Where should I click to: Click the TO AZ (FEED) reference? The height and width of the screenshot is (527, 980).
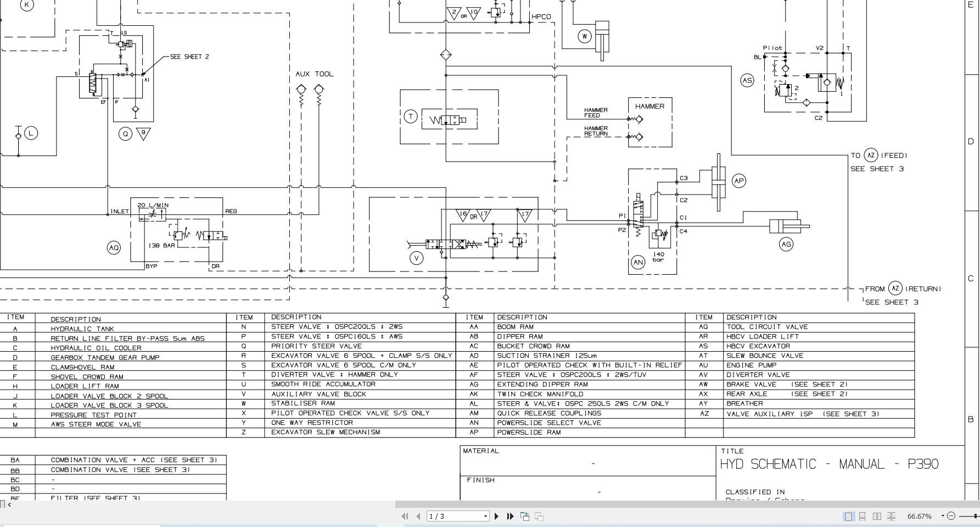pos(879,155)
